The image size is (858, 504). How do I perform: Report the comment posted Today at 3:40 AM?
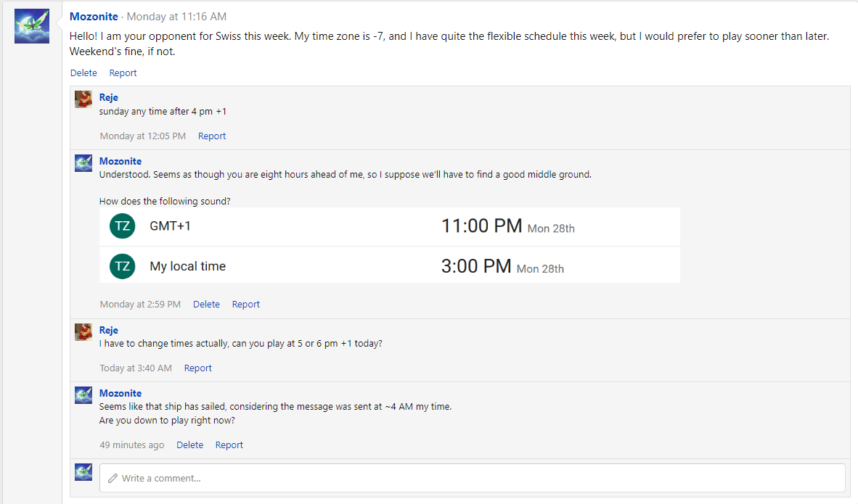(x=197, y=368)
